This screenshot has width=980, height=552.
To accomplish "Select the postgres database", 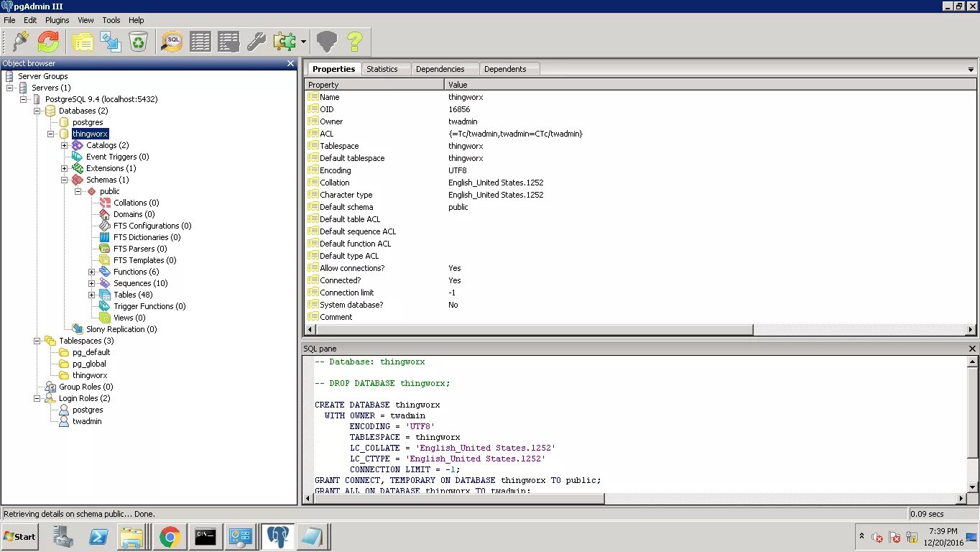I will 88,122.
